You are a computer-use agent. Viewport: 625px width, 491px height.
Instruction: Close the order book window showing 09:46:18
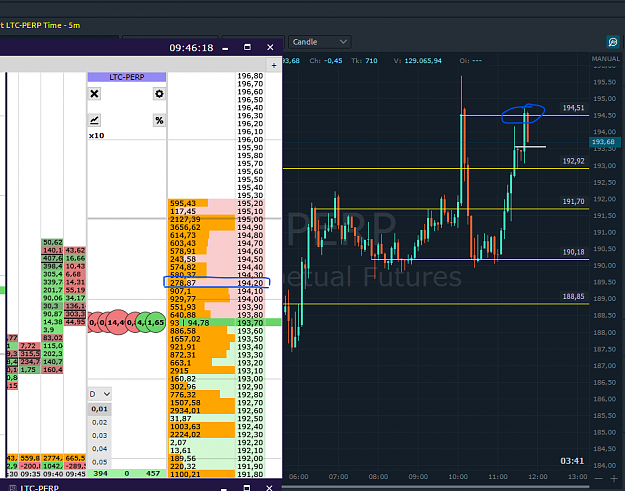(x=270, y=47)
